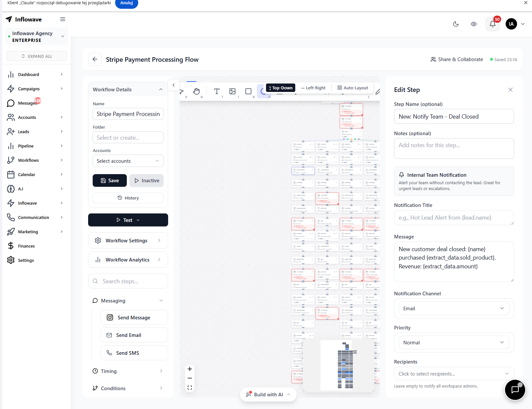Image resolution: width=532 pixels, height=409 pixels.
Task: Select the Hand pan tool
Action: [196, 91]
